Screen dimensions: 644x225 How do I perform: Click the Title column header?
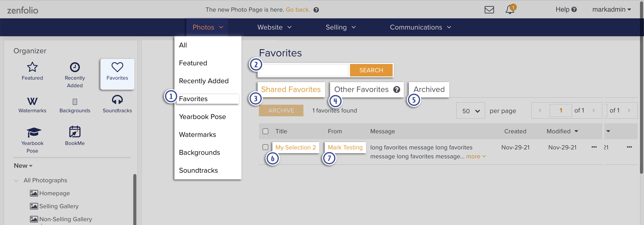pos(281,131)
